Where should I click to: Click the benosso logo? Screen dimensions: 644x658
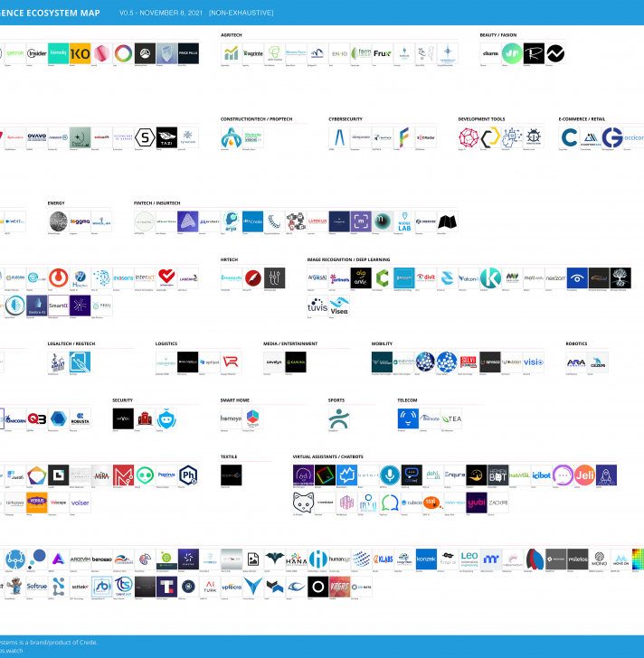pyautogui.click(x=101, y=559)
